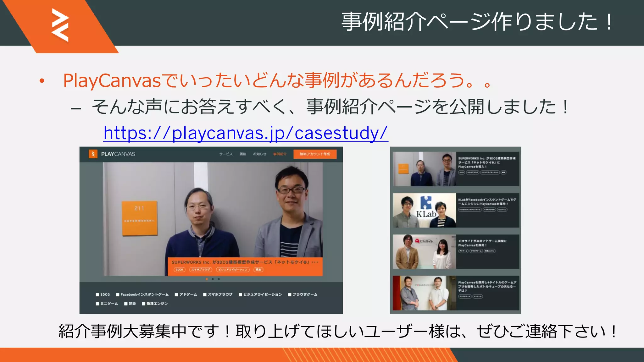Tick the Facebookインスタントゲーム filter checkbox
644x362 pixels.
click(x=118, y=294)
